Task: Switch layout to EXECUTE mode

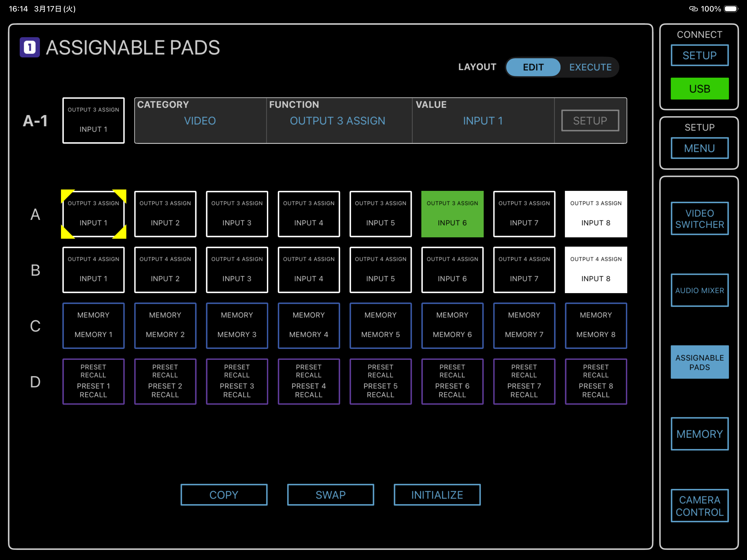Action: [590, 67]
